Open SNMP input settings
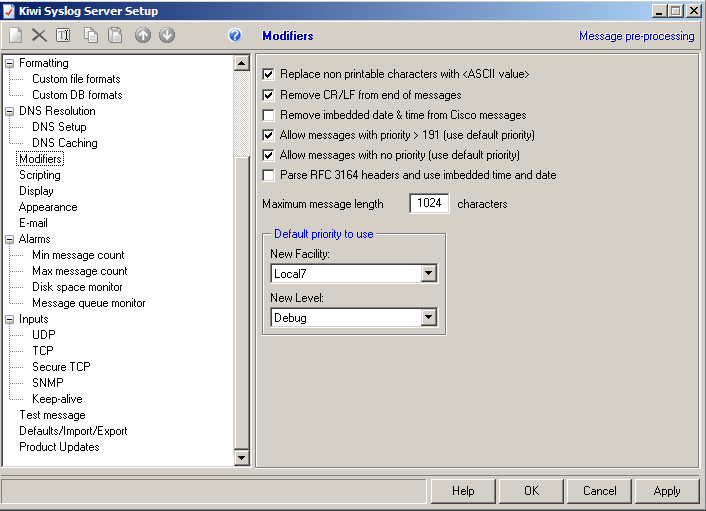 pyautogui.click(x=48, y=383)
